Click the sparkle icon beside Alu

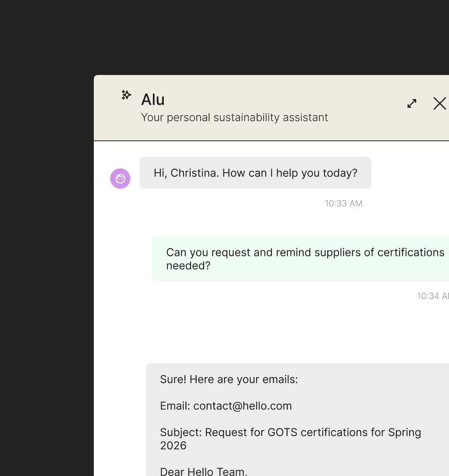click(x=126, y=95)
